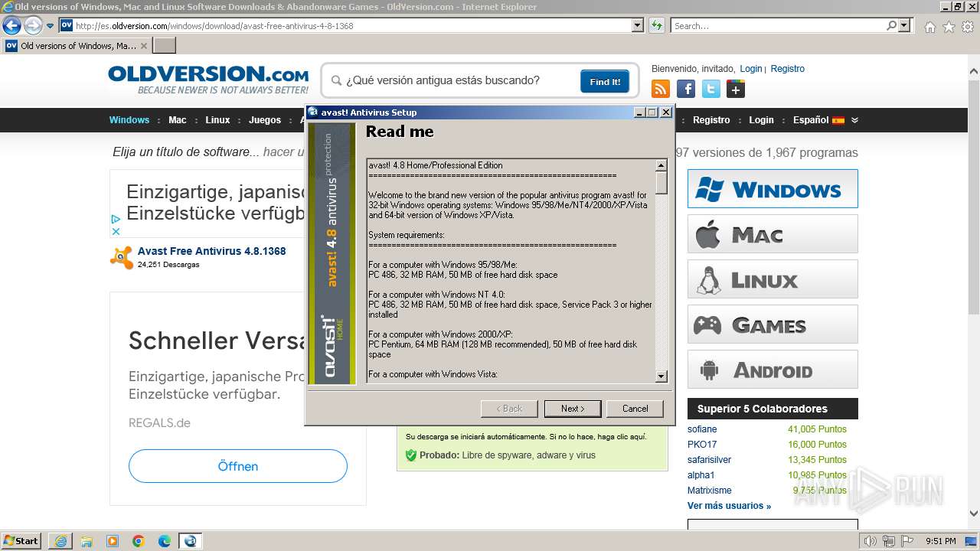
Task: Click the refresh page icon
Action: coord(656,26)
